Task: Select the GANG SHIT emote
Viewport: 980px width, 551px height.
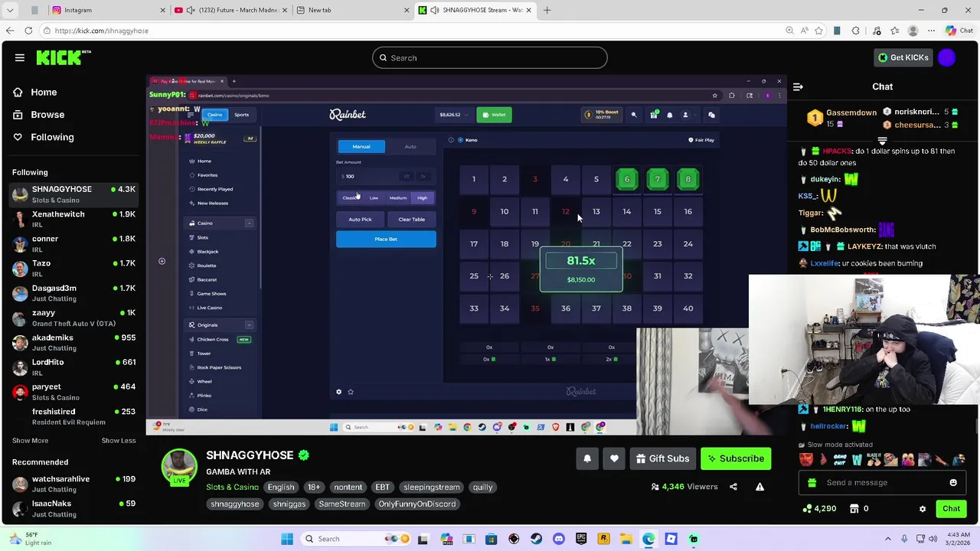Action: point(840,460)
